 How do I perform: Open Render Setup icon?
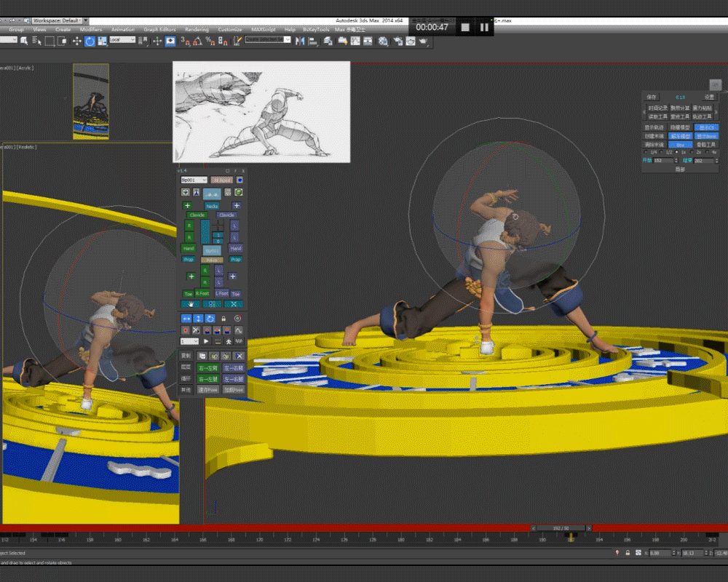click(x=398, y=41)
